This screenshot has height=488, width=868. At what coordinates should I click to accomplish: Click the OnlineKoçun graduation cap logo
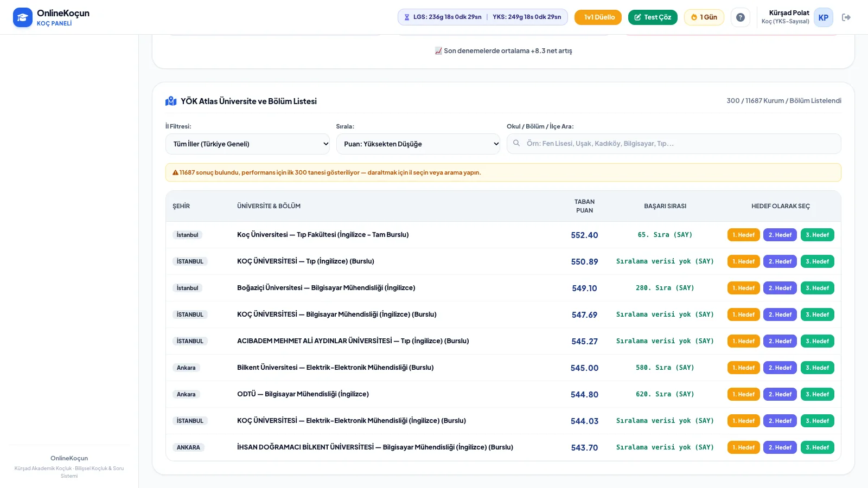[x=23, y=17]
